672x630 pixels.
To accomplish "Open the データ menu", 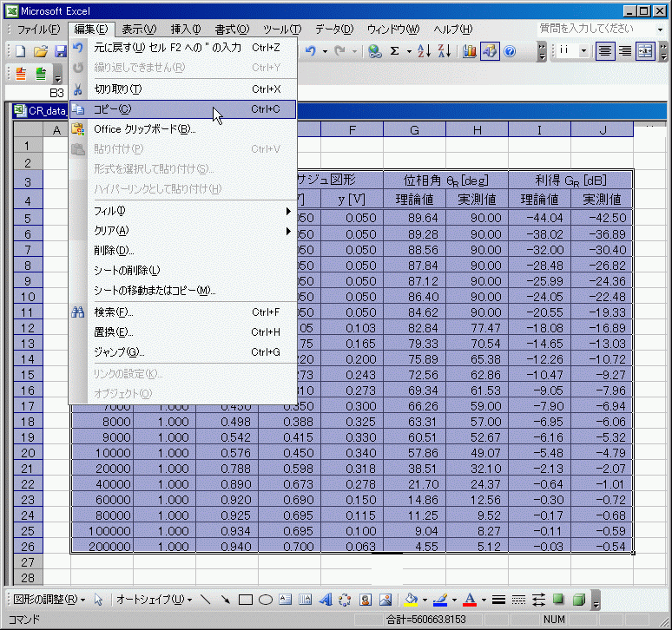I will click(x=334, y=30).
